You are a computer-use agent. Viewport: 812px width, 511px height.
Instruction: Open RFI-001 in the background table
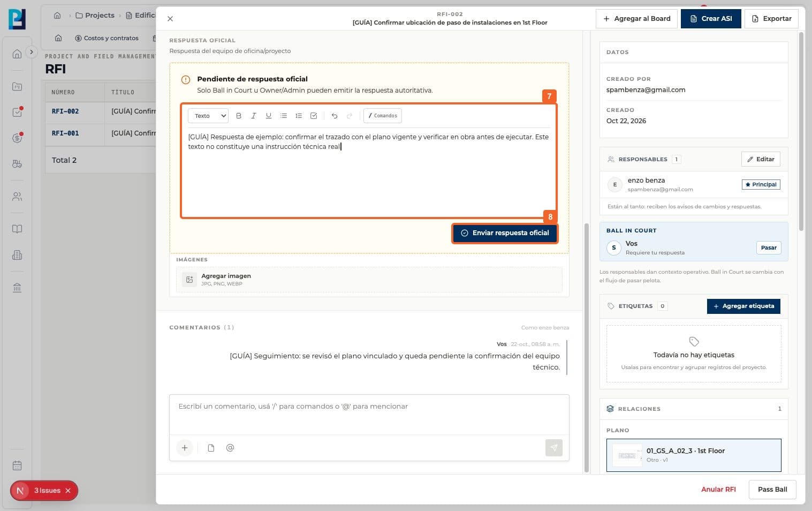[x=65, y=133]
